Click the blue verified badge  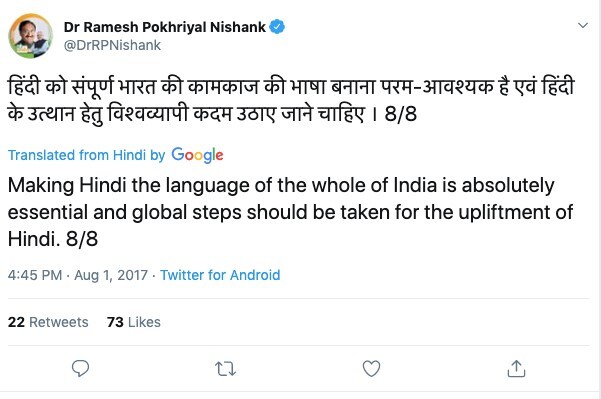click(x=277, y=27)
